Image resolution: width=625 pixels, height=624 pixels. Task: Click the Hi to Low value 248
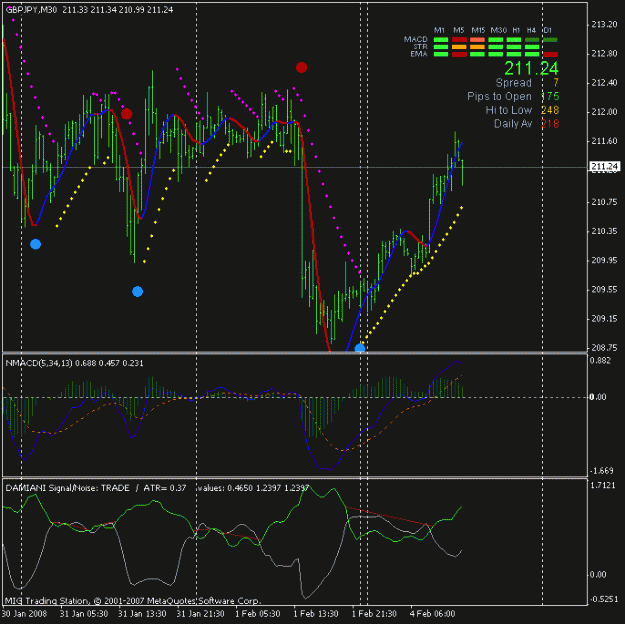pos(550,110)
